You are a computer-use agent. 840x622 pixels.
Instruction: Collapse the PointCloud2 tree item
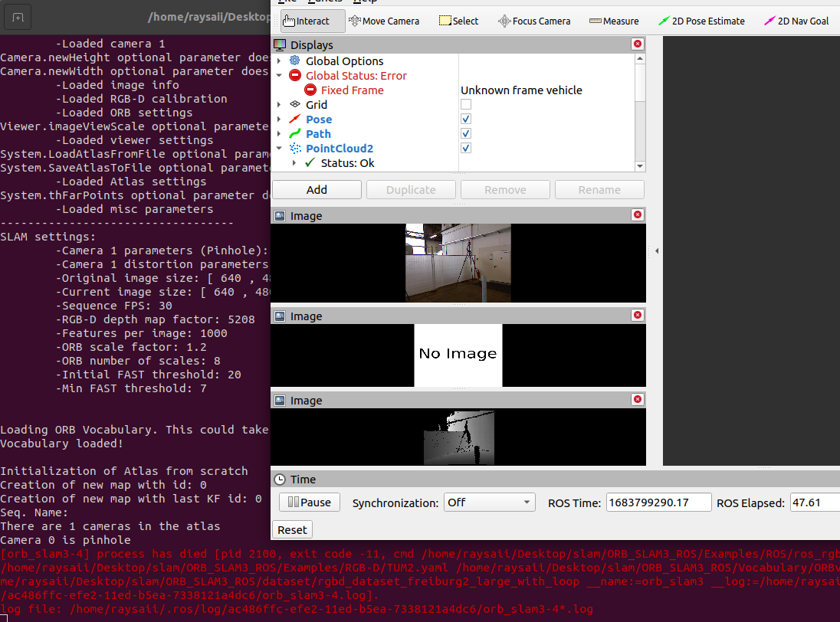[x=280, y=148]
